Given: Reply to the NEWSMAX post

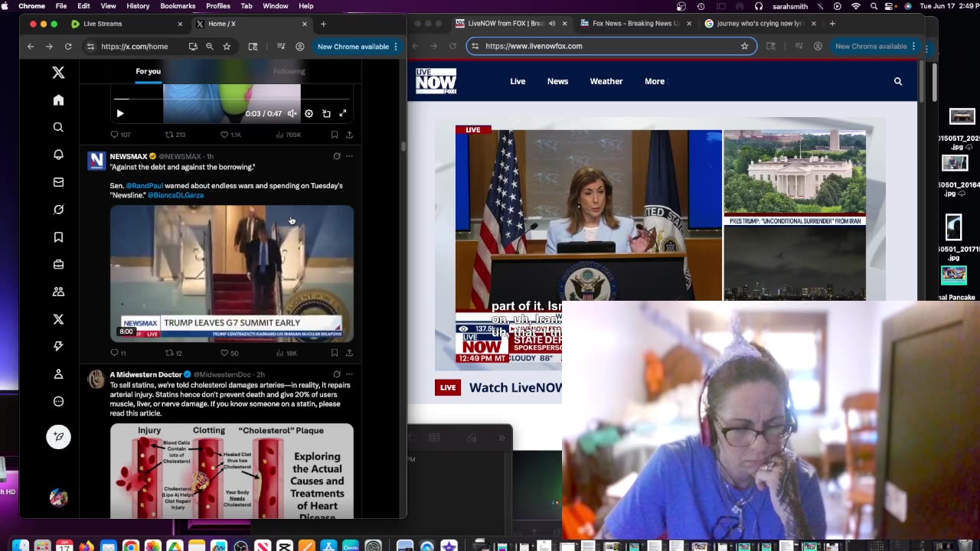Looking at the screenshot, I should (118, 353).
